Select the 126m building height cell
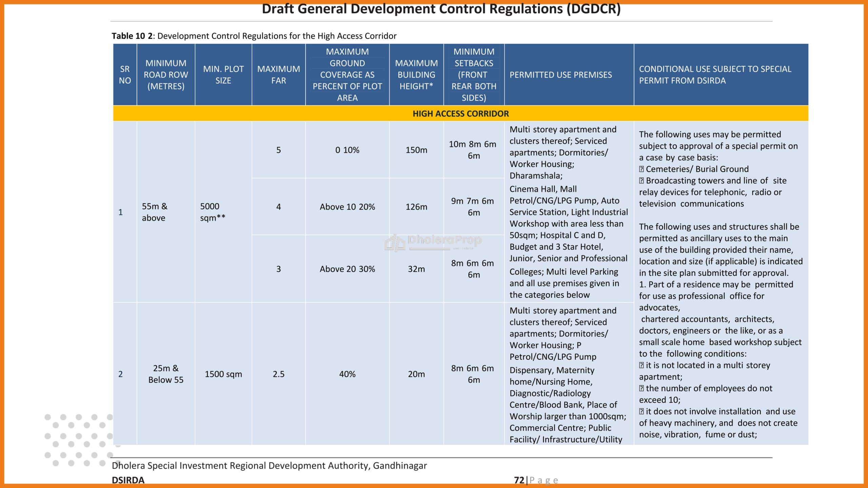The width and height of the screenshot is (868, 488). point(416,207)
